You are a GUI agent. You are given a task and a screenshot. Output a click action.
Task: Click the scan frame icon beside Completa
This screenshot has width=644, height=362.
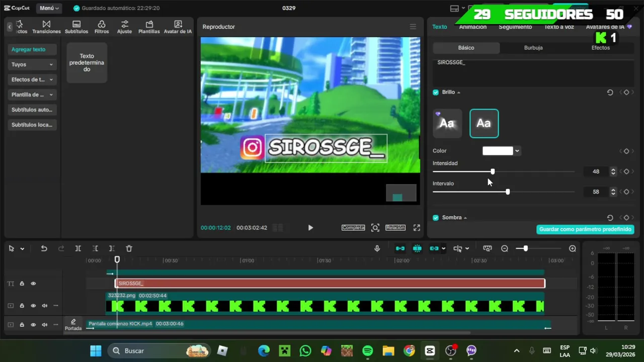click(x=375, y=228)
